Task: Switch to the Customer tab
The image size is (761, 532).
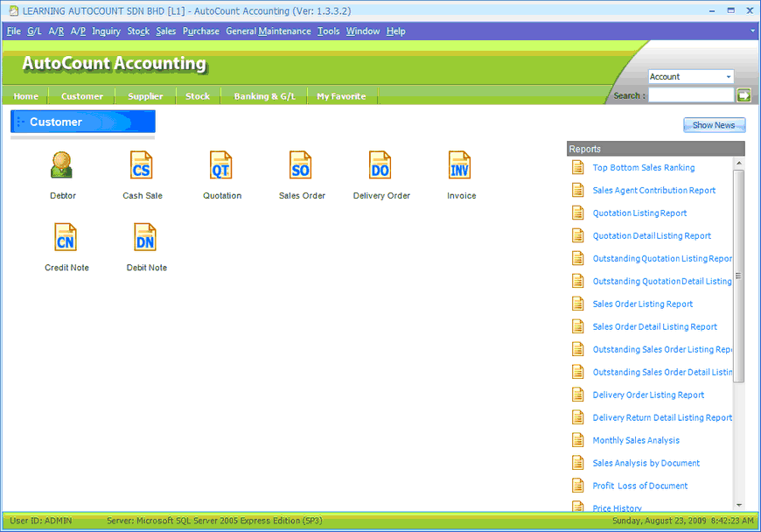Action: pos(82,96)
